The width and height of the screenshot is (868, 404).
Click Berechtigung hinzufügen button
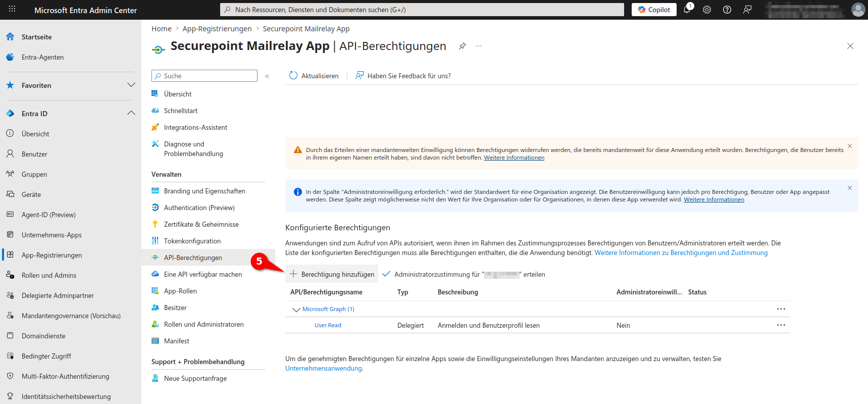[332, 274]
